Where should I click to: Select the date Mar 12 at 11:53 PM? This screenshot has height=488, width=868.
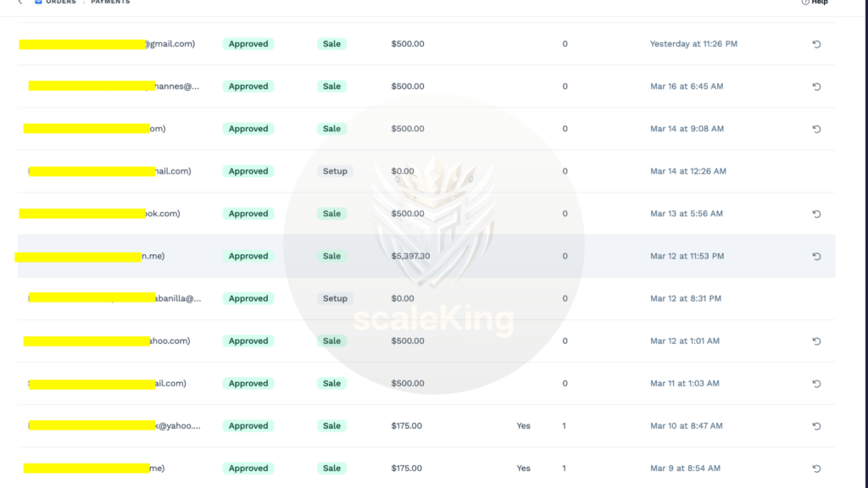(x=687, y=256)
